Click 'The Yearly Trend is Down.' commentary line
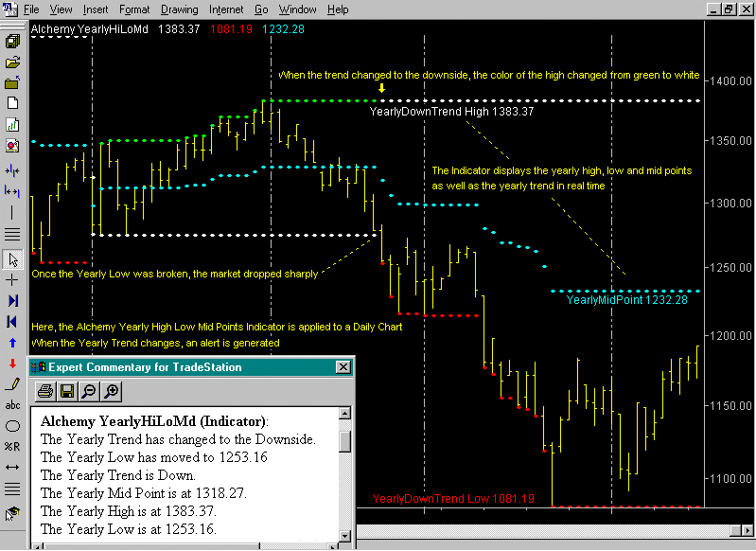This screenshot has width=756, height=551. [x=118, y=475]
